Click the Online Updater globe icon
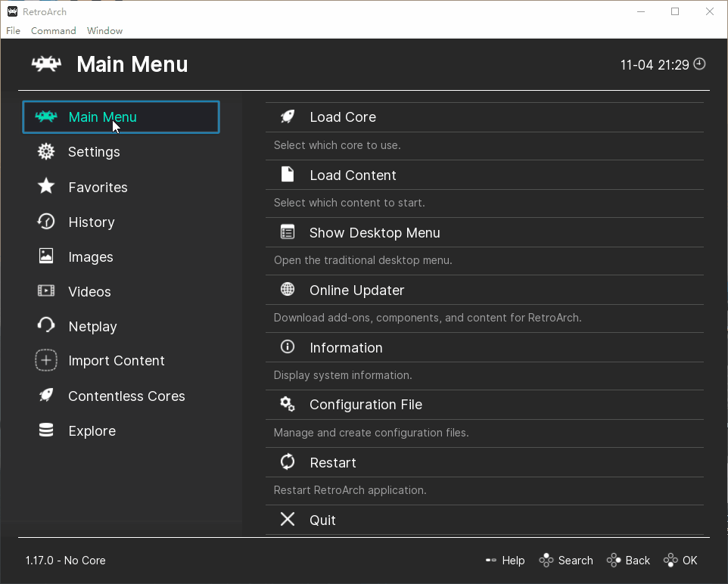Screen dimensions: 728x584 288,289
